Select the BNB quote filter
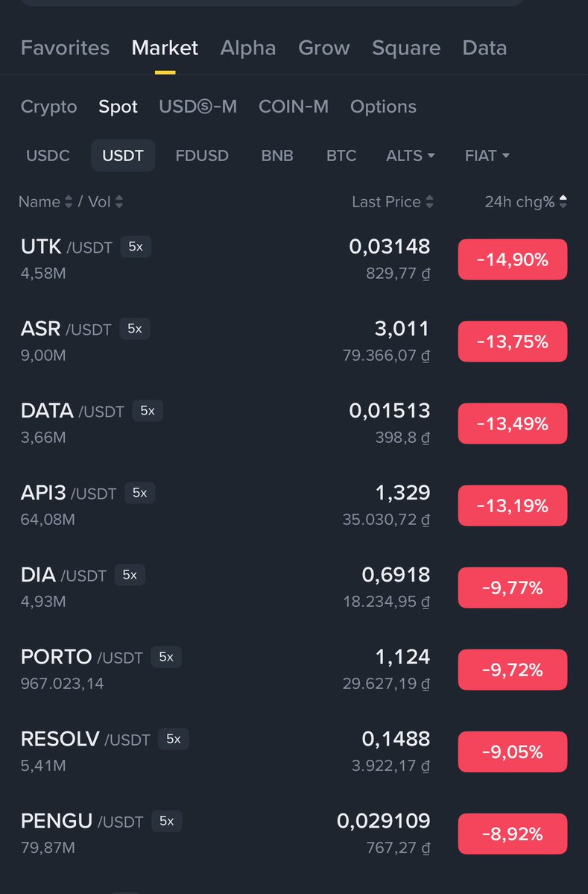The height and width of the screenshot is (894, 588). point(277,156)
